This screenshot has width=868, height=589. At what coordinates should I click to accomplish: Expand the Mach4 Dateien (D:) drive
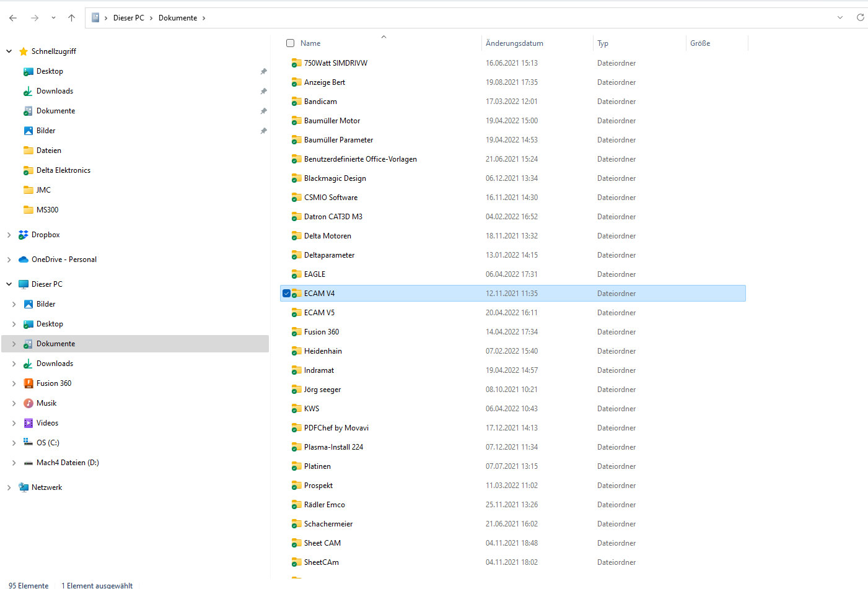point(14,463)
